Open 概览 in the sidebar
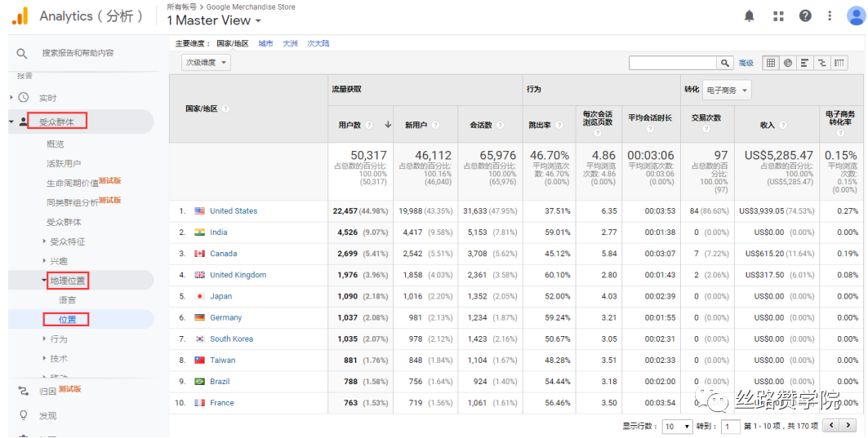 pyautogui.click(x=56, y=144)
